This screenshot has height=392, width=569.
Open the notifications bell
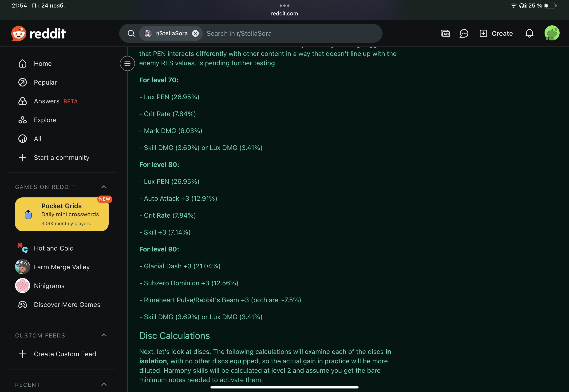coord(529,33)
